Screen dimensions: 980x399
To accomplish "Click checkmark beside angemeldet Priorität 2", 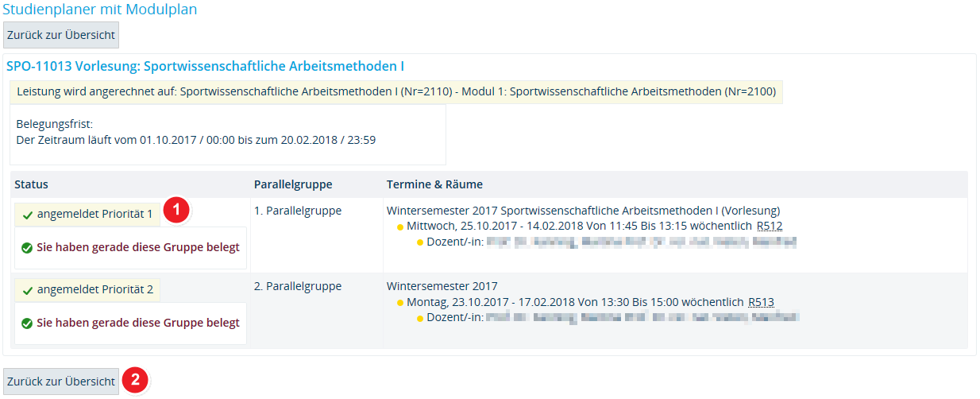I will 28,289.
